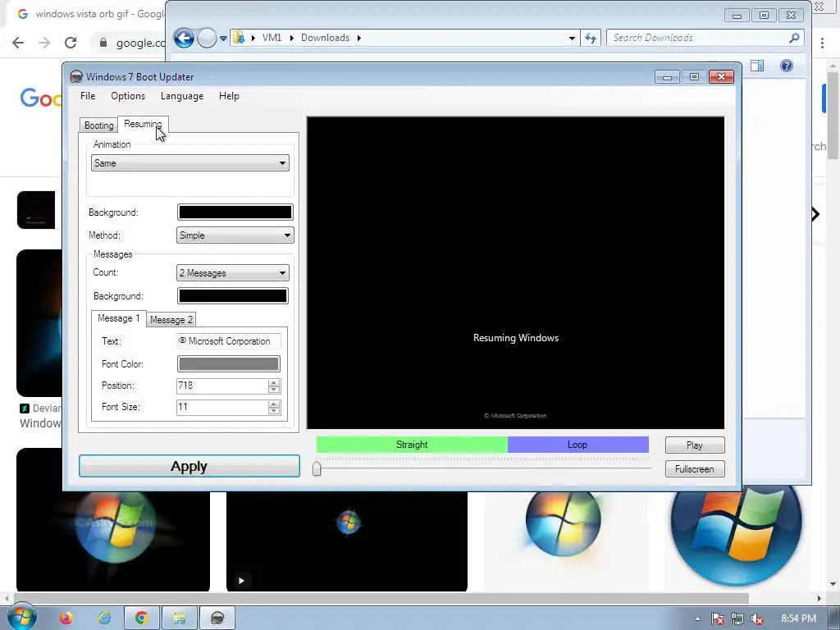840x630 pixels.
Task: Select the Resuming tab
Action: tap(143, 124)
